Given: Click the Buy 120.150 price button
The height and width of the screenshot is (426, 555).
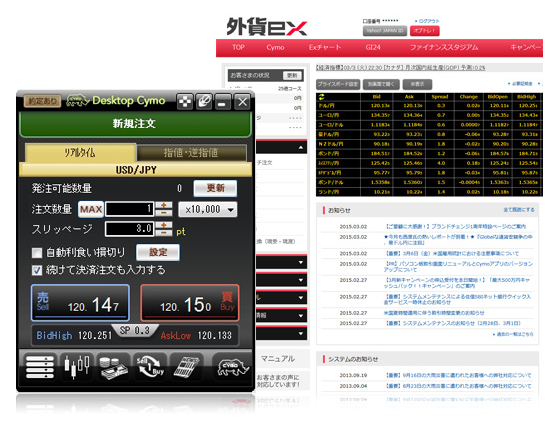Looking at the screenshot, I should click(x=190, y=303).
